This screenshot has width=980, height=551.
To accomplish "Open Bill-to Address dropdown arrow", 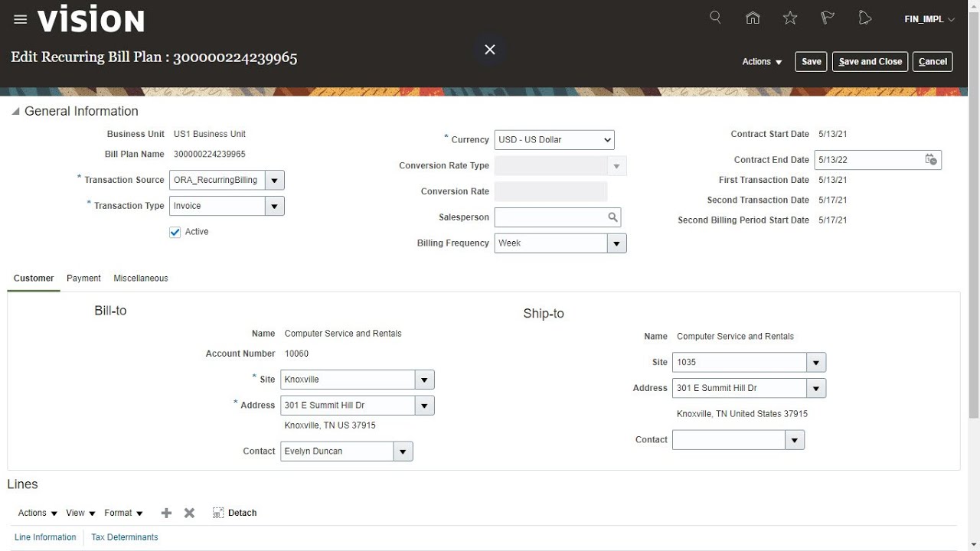I will click(x=425, y=406).
